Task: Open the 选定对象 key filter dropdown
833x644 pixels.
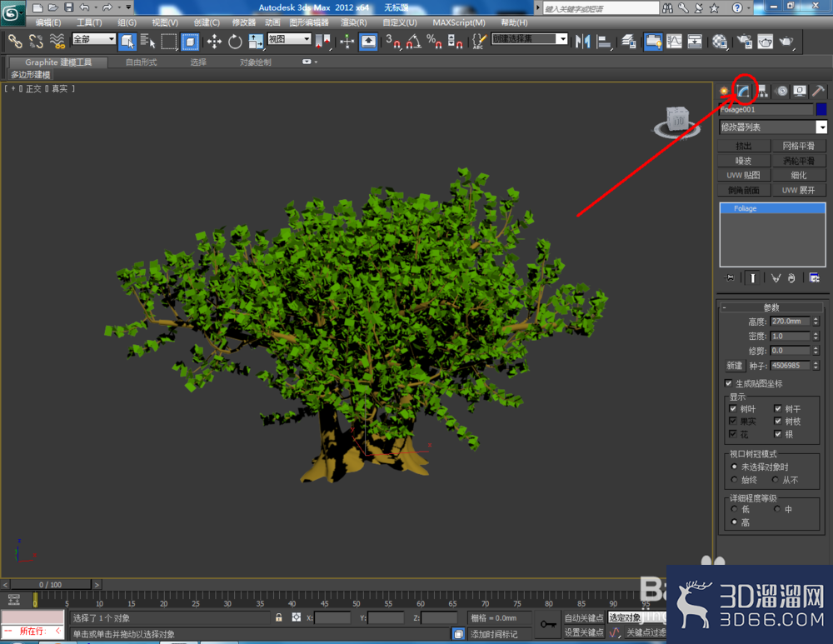Action: 636,617
